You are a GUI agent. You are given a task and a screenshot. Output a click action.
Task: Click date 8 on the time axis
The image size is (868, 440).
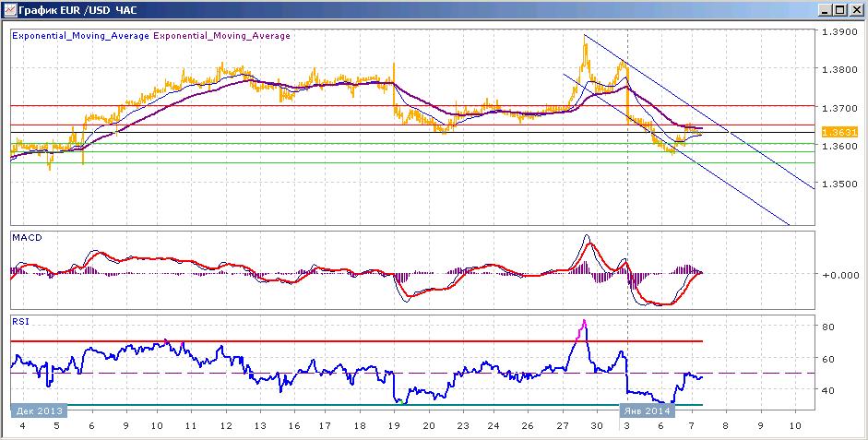pyautogui.click(x=724, y=425)
